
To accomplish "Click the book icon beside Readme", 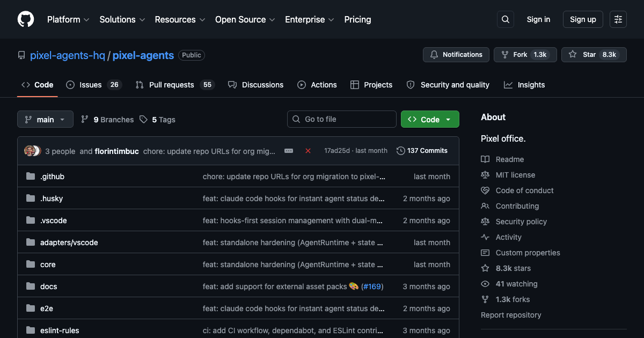I will point(485,159).
